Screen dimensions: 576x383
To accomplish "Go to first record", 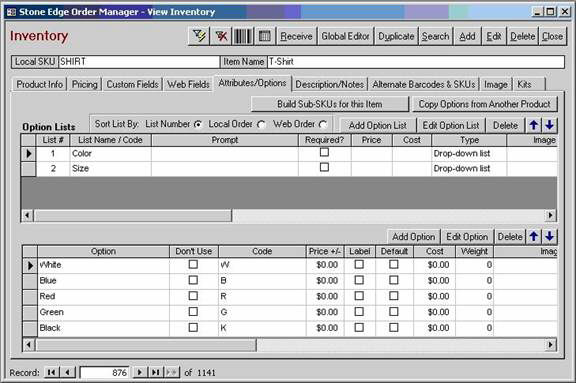I will pyautogui.click(x=51, y=372).
